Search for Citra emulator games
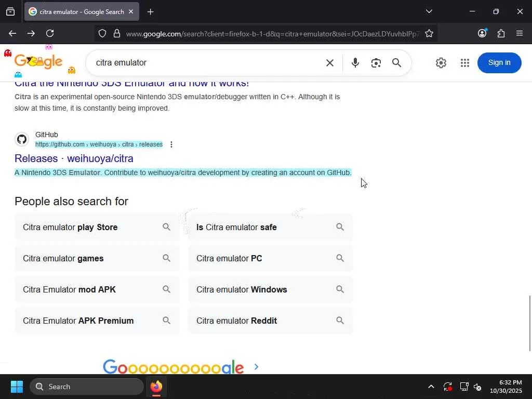 click(97, 258)
